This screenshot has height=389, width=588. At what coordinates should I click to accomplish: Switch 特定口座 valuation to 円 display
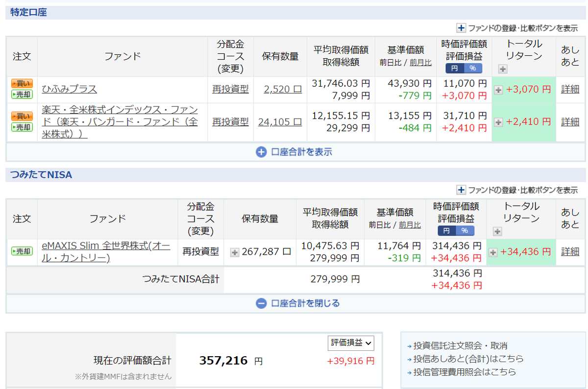point(455,68)
